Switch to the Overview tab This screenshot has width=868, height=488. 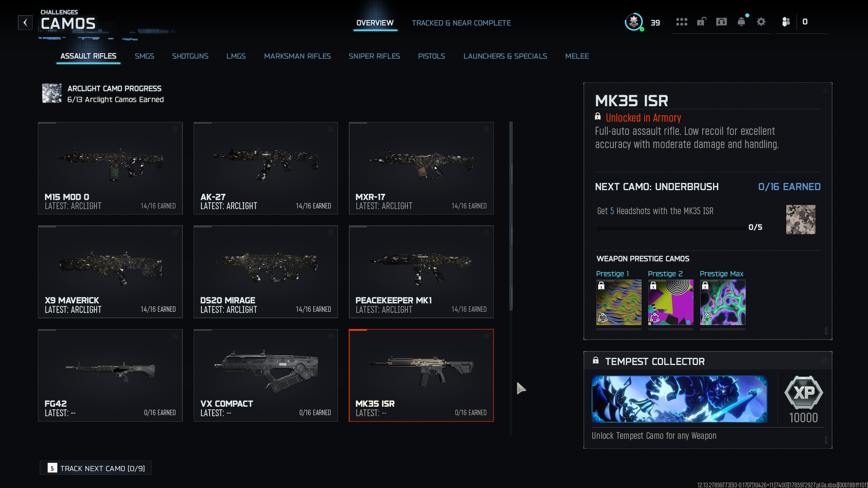(x=375, y=23)
